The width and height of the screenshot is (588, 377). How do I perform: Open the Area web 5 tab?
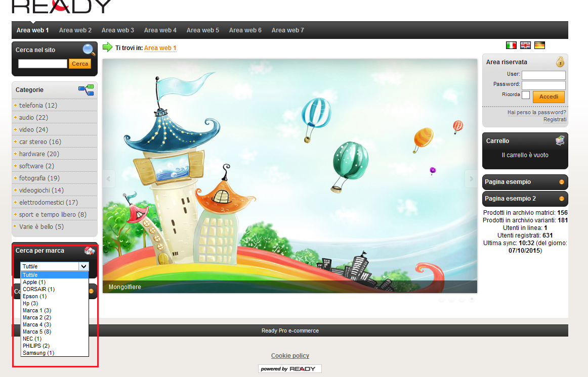tap(203, 30)
